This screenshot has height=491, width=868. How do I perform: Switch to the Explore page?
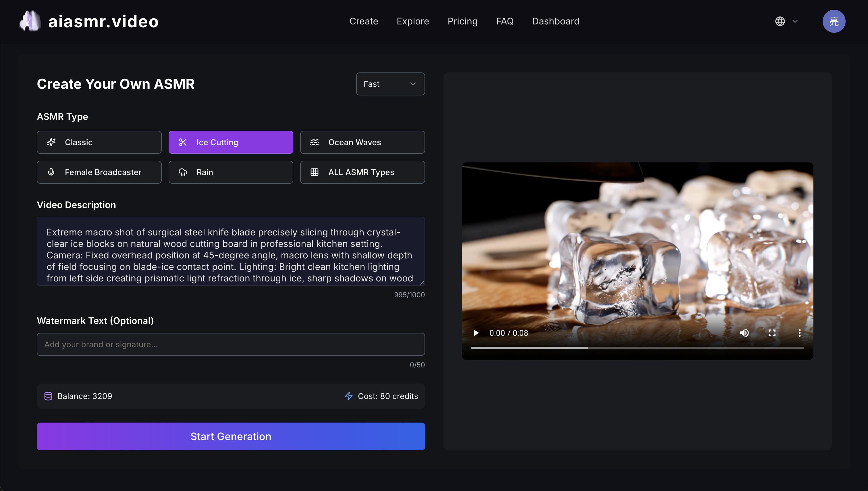coord(413,21)
